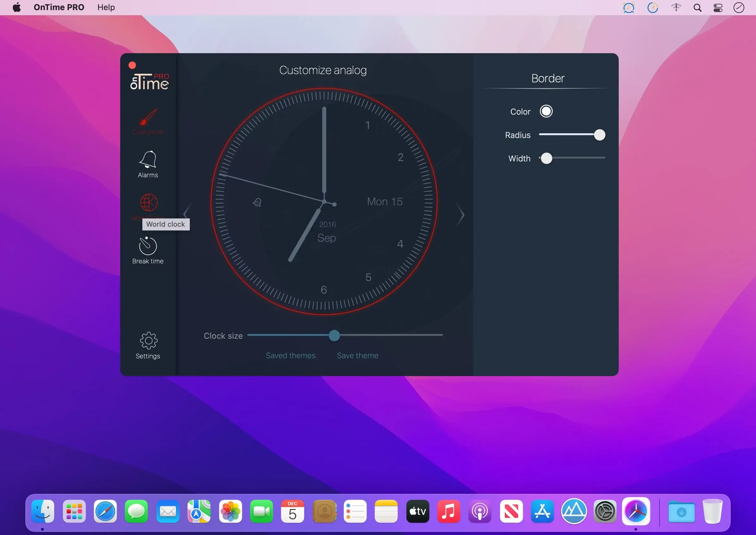Pick the Border color swatch
756x535 pixels.
coord(546,111)
